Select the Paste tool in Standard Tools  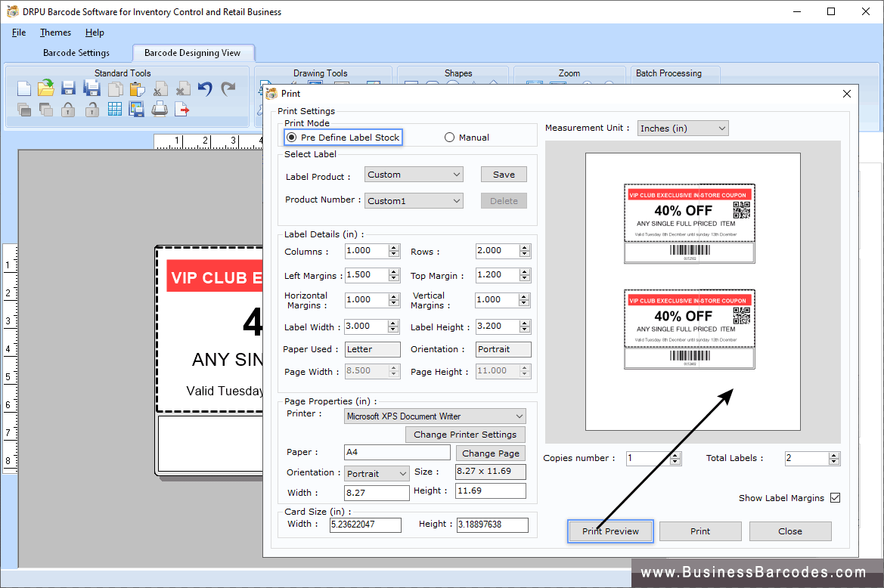click(x=138, y=88)
